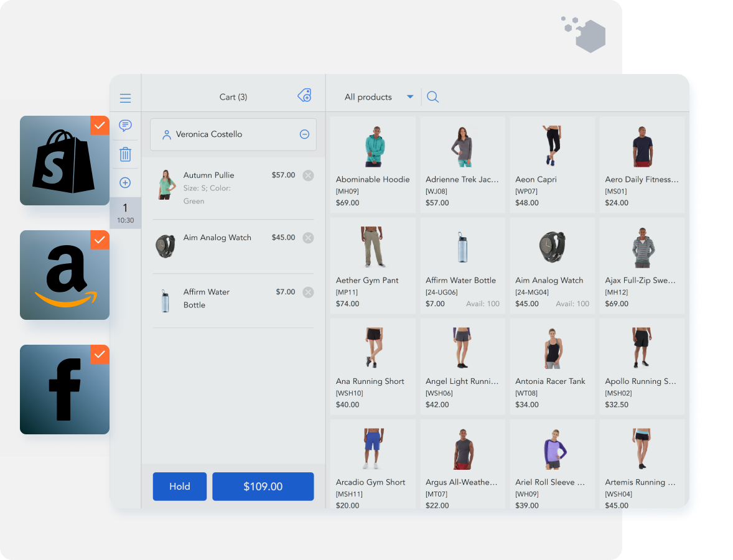Toggle the checkmark on the Facebook tile

coord(100,355)
